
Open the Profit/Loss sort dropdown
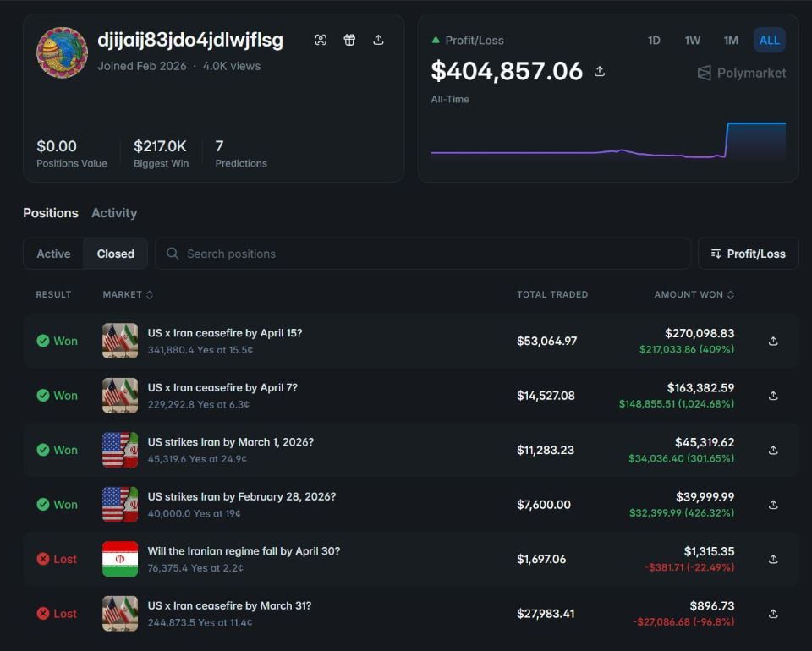coord(748,254)
